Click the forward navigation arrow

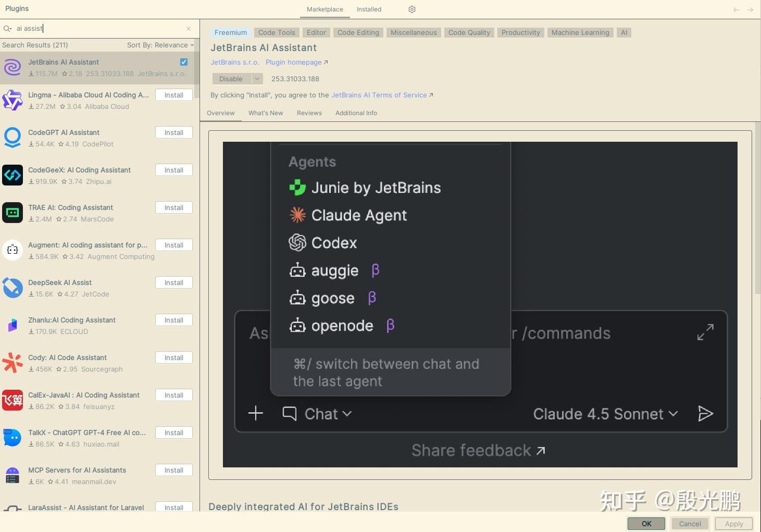click(750, 9)
